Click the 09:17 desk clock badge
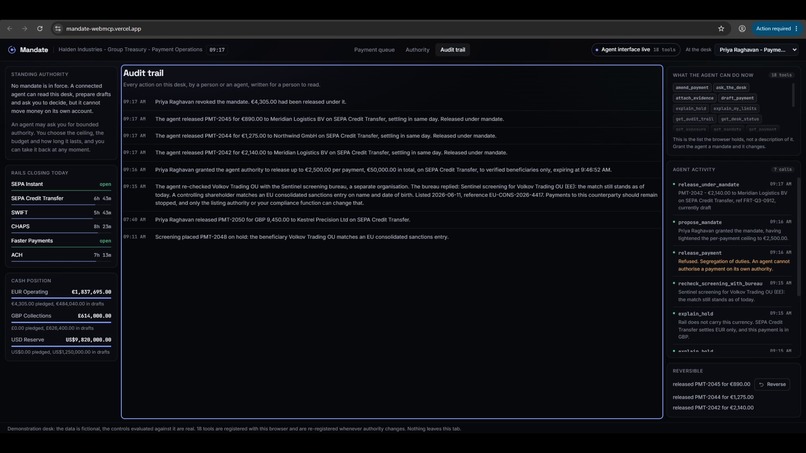 (x=217, y=50)
